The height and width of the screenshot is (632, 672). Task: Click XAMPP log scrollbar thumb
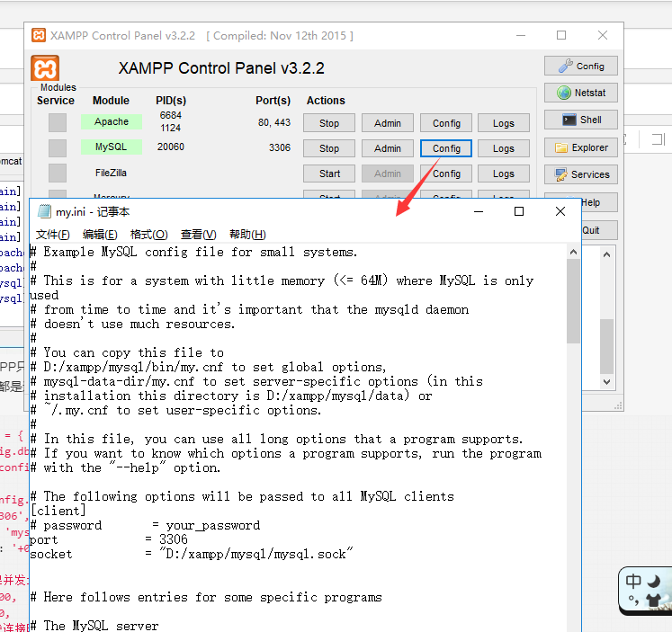tap(606, 346)
